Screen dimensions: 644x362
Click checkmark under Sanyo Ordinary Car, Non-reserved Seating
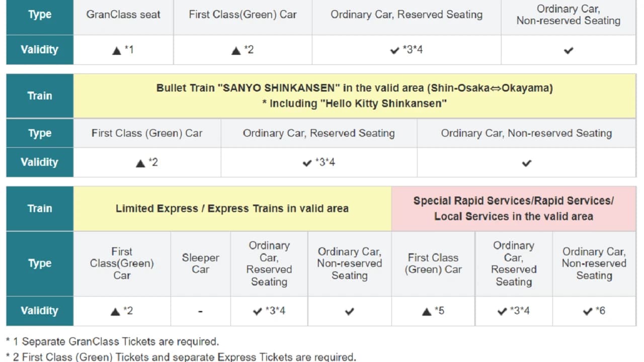(527, 163)
